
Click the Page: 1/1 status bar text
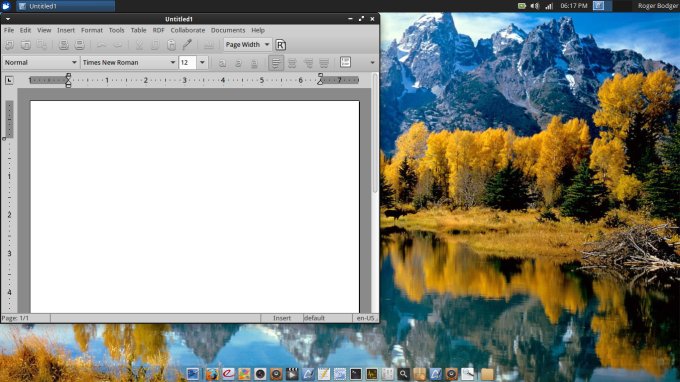15,318
